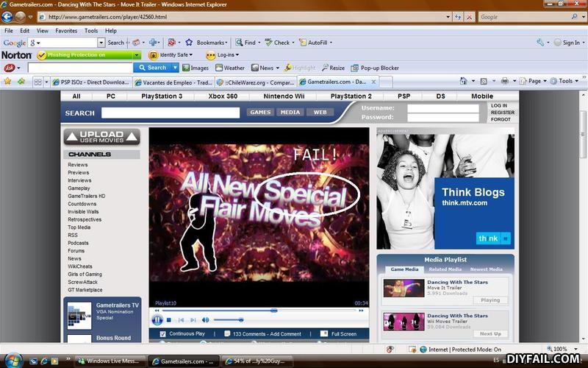This screenshot has width=588, height=368.
Task: Click Ask toolbar Images icon
Action: [x=186, y=68]
